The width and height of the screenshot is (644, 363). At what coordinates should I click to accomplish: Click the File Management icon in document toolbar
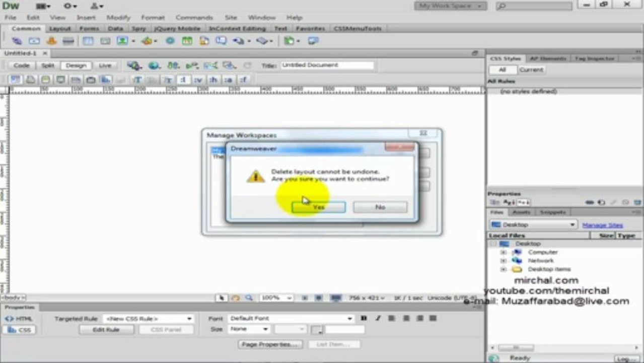coord(173,66)
